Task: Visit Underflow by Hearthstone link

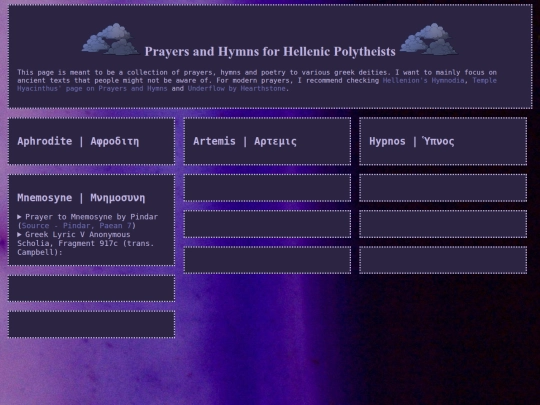Action: (x=237, y=89)
